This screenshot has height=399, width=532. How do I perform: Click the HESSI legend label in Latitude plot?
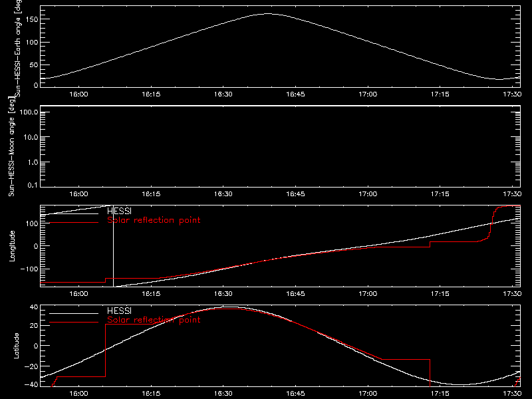tap(119, 311)
